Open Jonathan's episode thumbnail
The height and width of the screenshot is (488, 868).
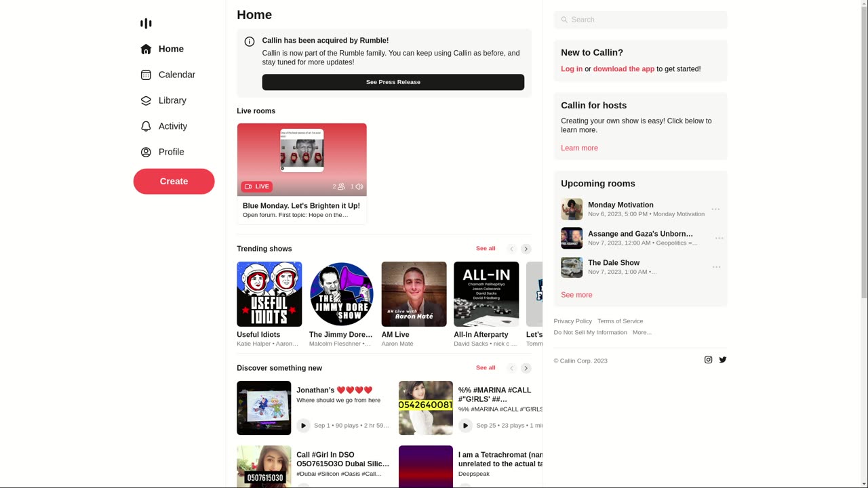tap(264, 408)
